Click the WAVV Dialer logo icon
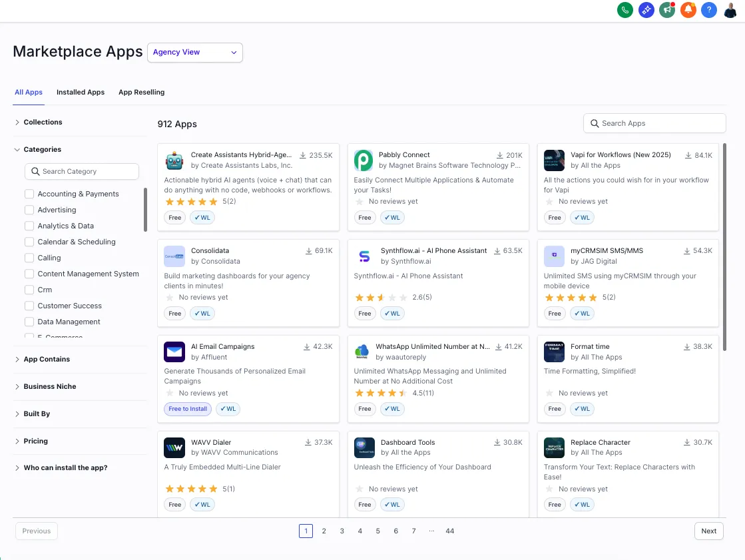 coord(174,448)
